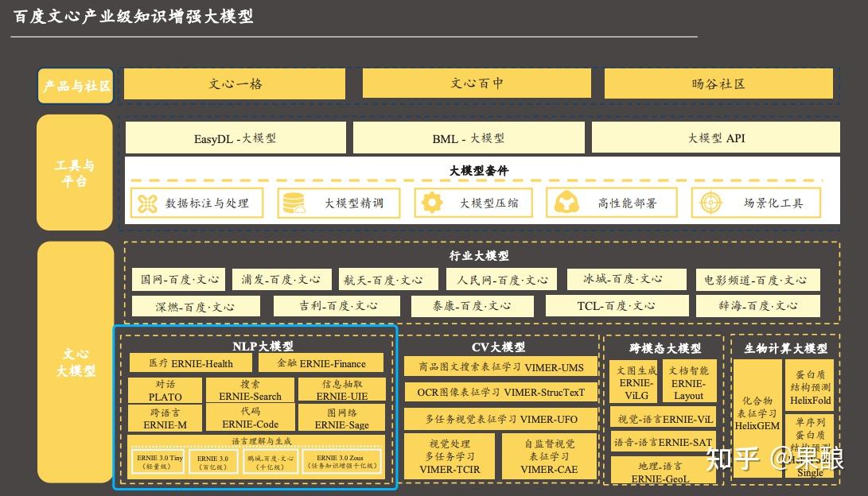
Task: Click the OCR图像表征学习 VIMER-StrucTexT box
Action: pyautogui.click(x=501, y=392)
